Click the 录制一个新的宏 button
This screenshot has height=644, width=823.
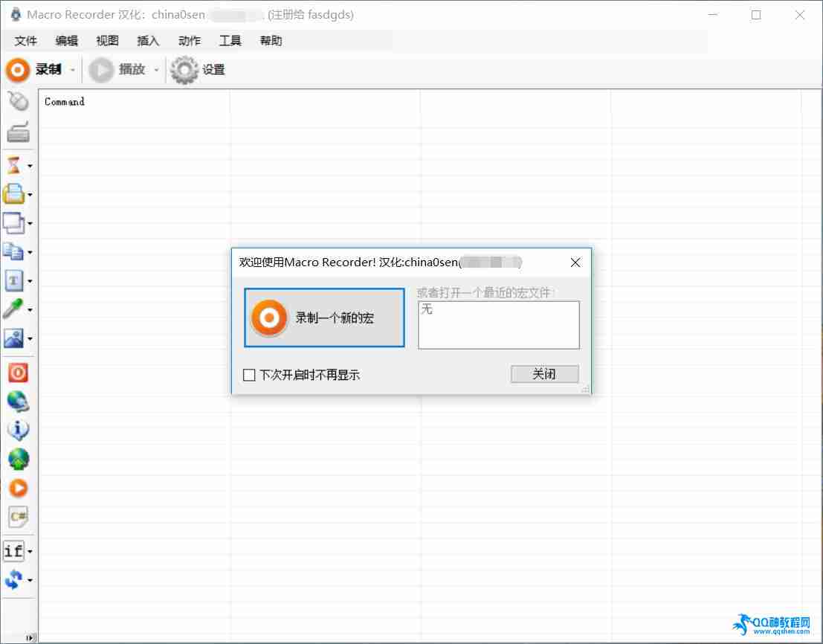pos(324,318)
